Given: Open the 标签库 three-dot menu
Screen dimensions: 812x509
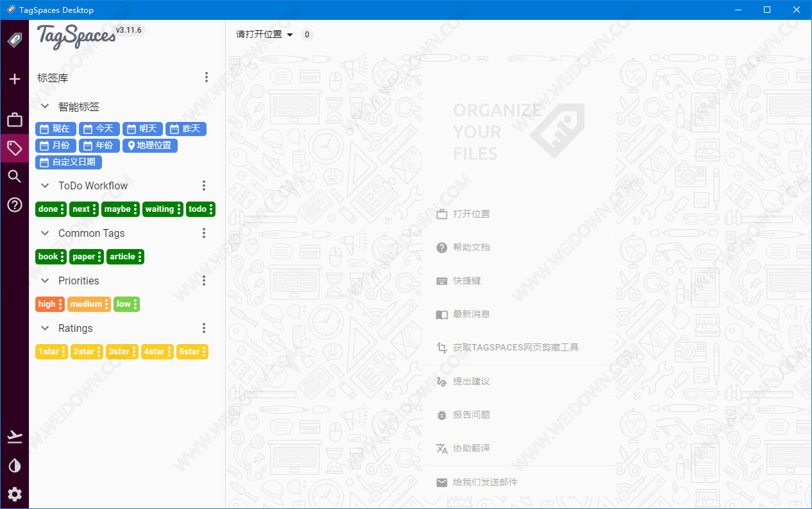Looking at the screenshot, I should 206,78.
